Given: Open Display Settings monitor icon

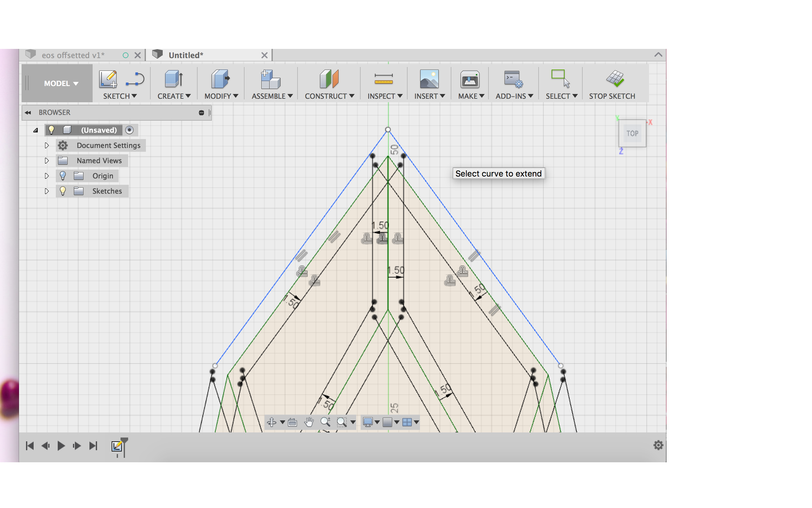Looking at the screenshot, I should point(368,422).
